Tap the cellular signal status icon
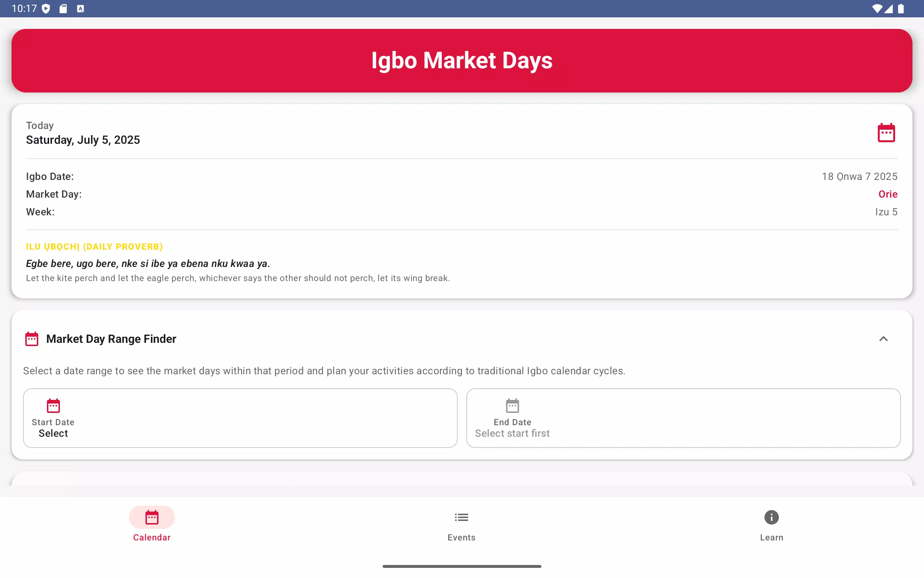The width and height of the screenshot is (924, 578). [889, 8]
